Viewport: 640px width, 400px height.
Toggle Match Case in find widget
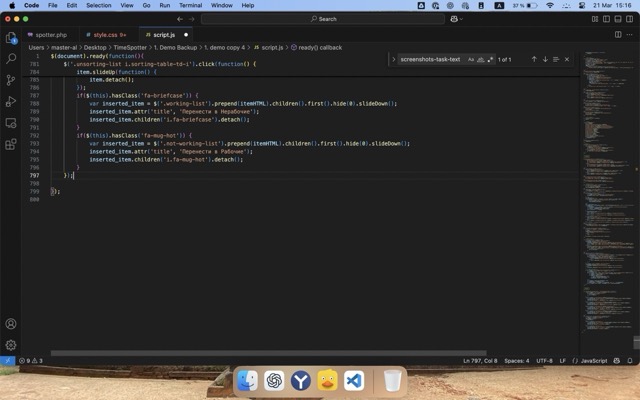tap(471, 59)
